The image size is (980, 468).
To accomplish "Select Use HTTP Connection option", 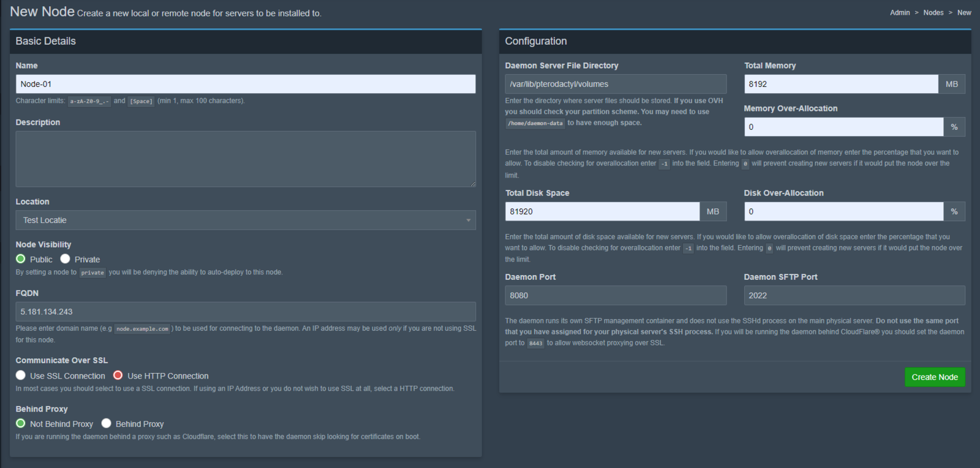I will (x=118, y=376).
